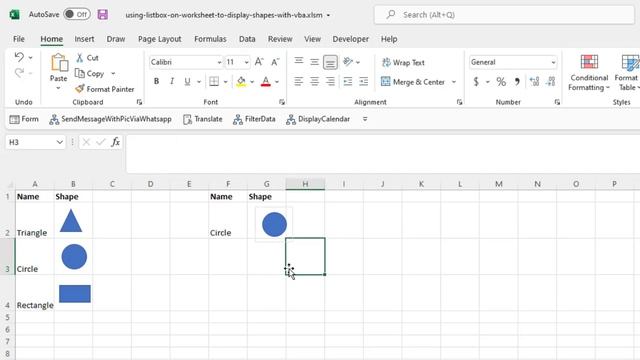The width and height of the screenshot is (640, 360).
Task: Click the formula bar input area
Action: point(383,154)
